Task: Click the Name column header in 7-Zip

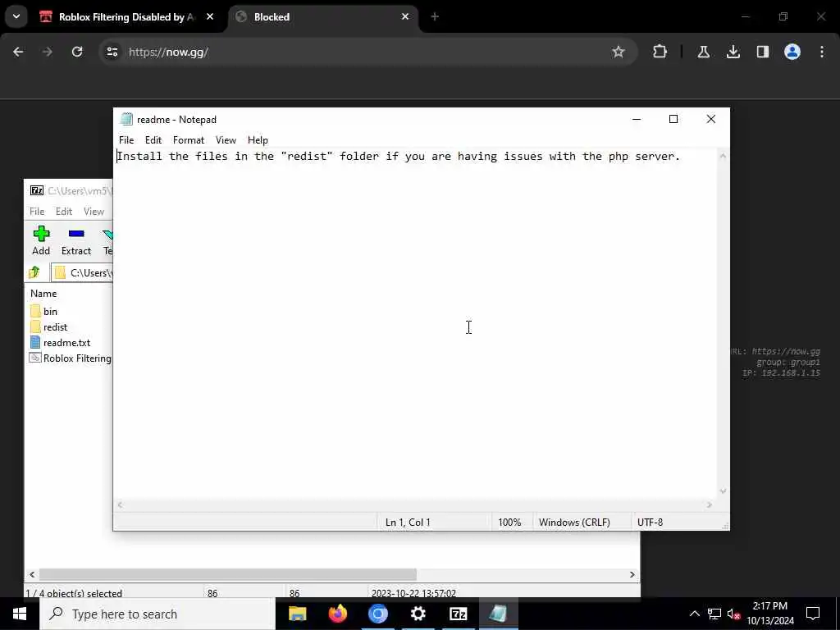Action: [x=43, y=294]
